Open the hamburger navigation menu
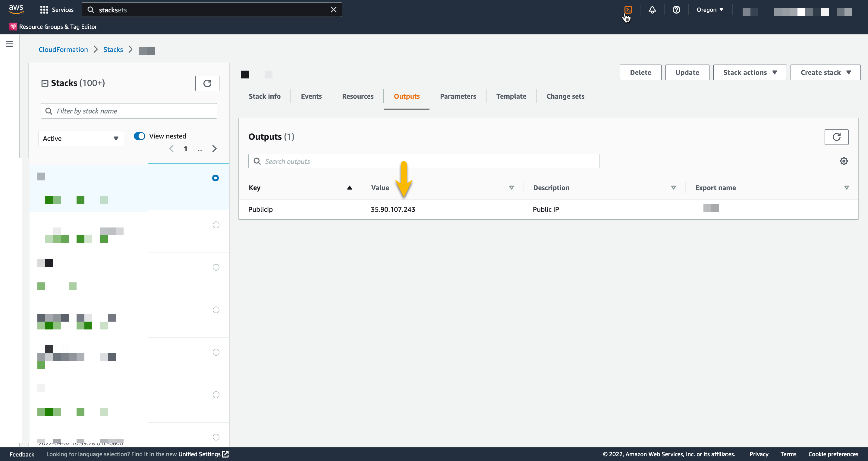The width and height of the screenshot is (868, 461). pyautogui.click(x=10, y=44)
